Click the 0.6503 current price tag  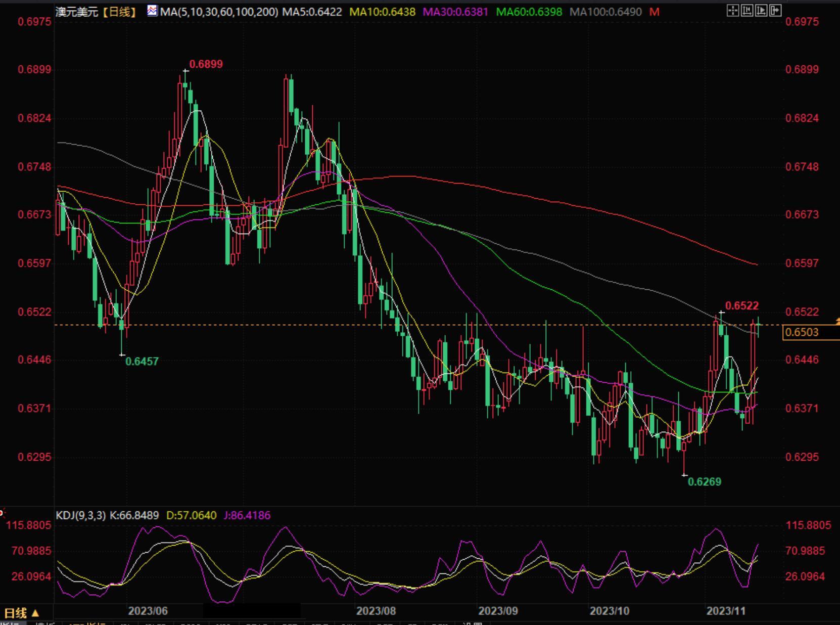click(x=802, y=332)
